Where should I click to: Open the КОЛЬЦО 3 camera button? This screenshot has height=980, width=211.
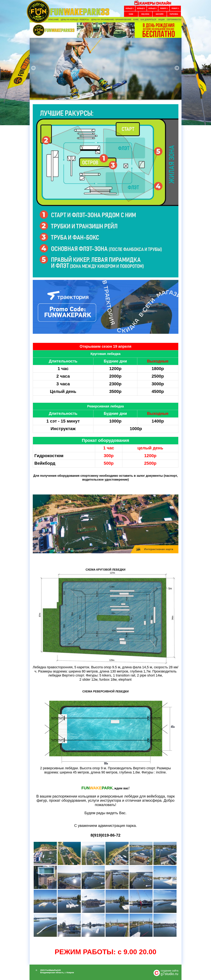(x=152, y=8)
